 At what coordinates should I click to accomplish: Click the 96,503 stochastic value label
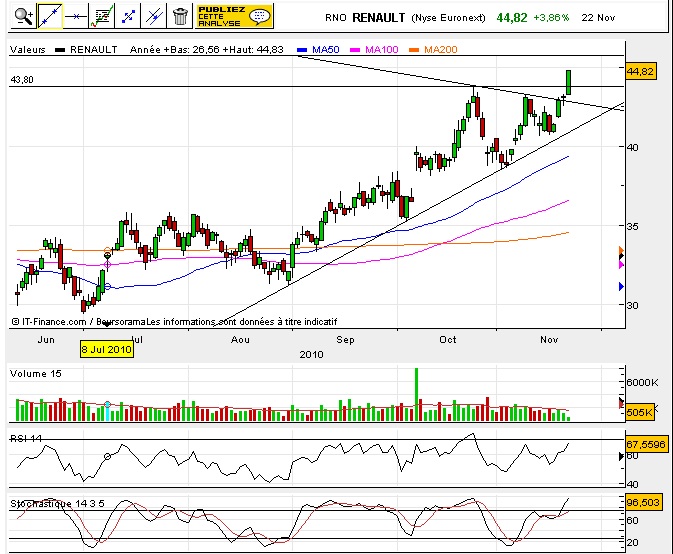(643, 502)
